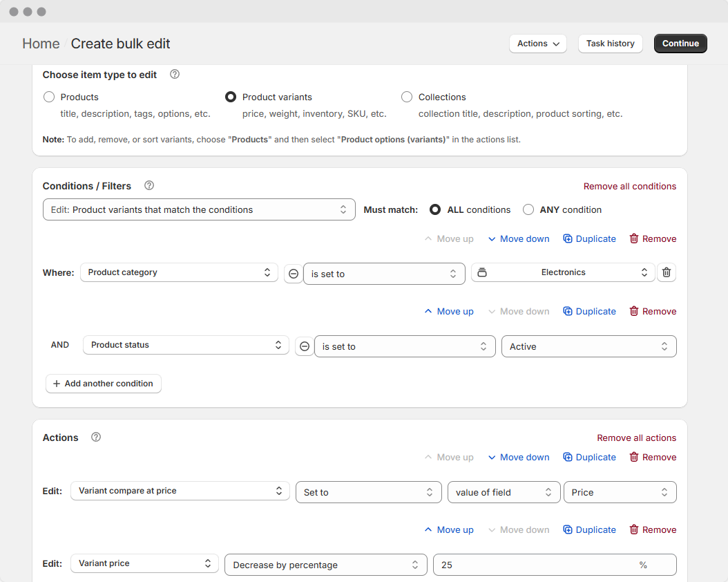Remove the Variant price action row
Viewport: 728px width, 582px height.
point(652,529)
